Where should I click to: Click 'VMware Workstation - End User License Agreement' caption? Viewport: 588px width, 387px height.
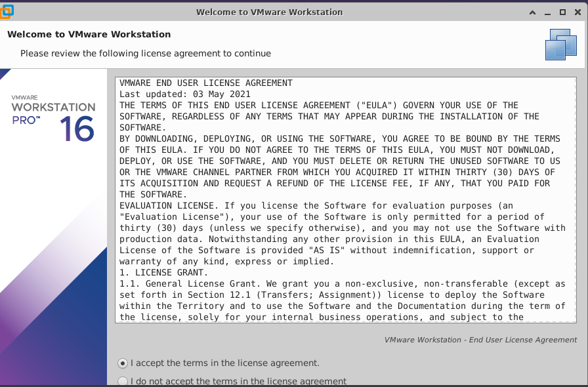point(481,340)
